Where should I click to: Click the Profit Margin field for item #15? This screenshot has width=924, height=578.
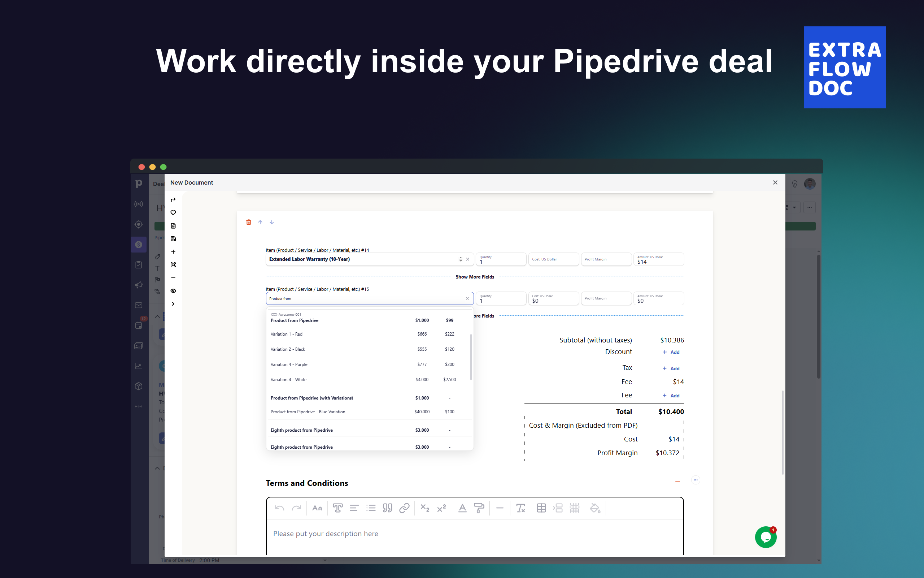pyautogui.click(x=606, y=298)
